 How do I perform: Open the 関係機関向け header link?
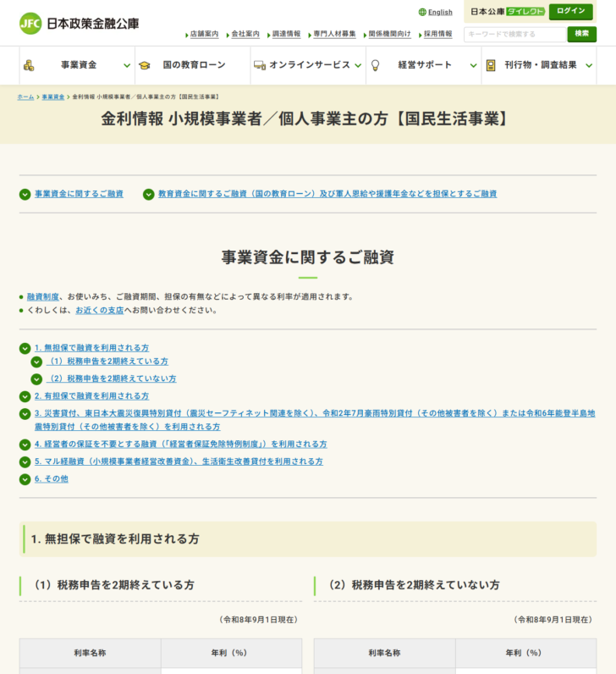pyautogui.click(x=389, y=34)
